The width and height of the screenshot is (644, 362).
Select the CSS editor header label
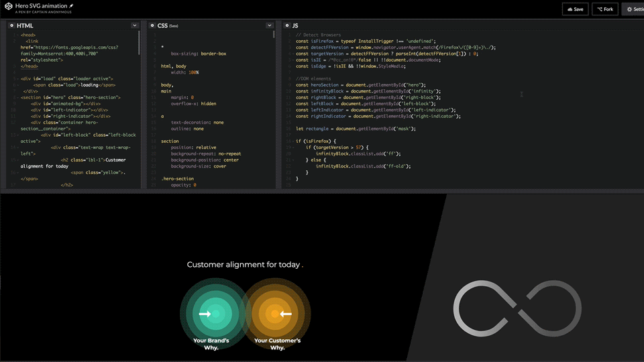tap(162, 25)
